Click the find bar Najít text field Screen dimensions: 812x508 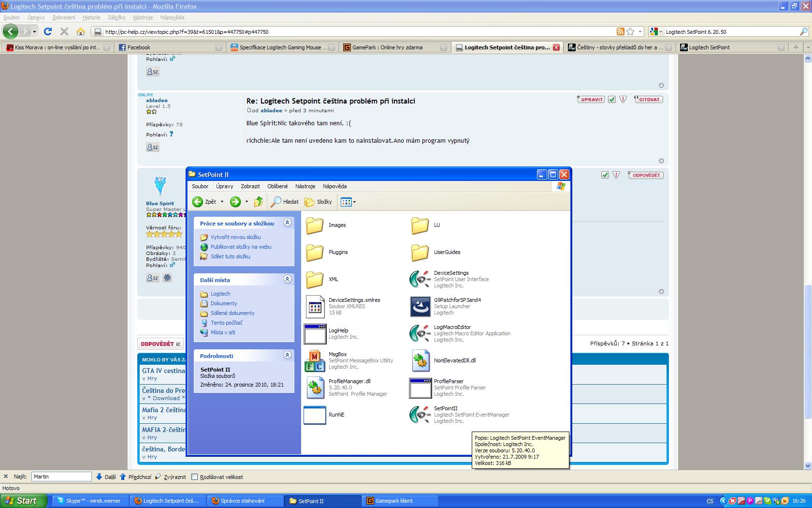click(61, 477)
